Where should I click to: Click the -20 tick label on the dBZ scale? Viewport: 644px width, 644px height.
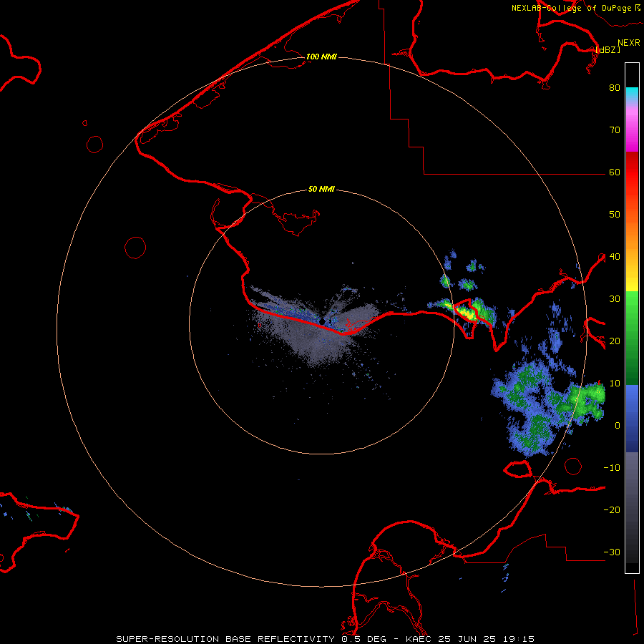tap(612, 510)
